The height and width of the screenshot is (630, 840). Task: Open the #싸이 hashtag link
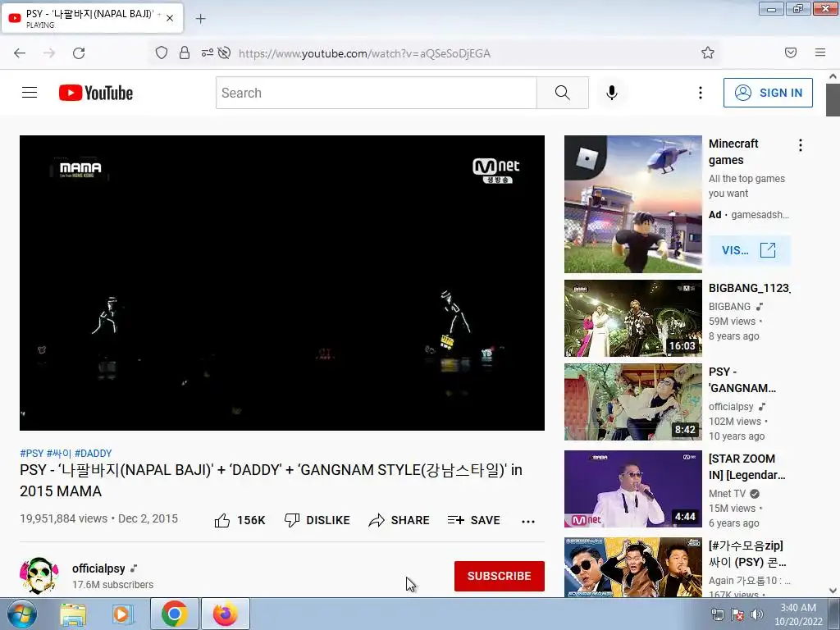tap(59, 453)
